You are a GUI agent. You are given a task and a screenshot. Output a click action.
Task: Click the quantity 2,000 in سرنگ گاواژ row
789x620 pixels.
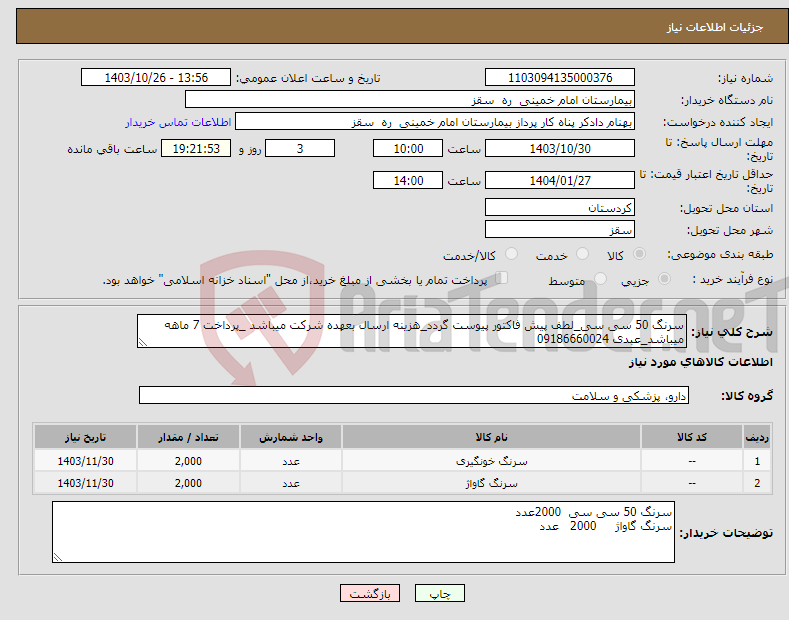tap(188, 483)
